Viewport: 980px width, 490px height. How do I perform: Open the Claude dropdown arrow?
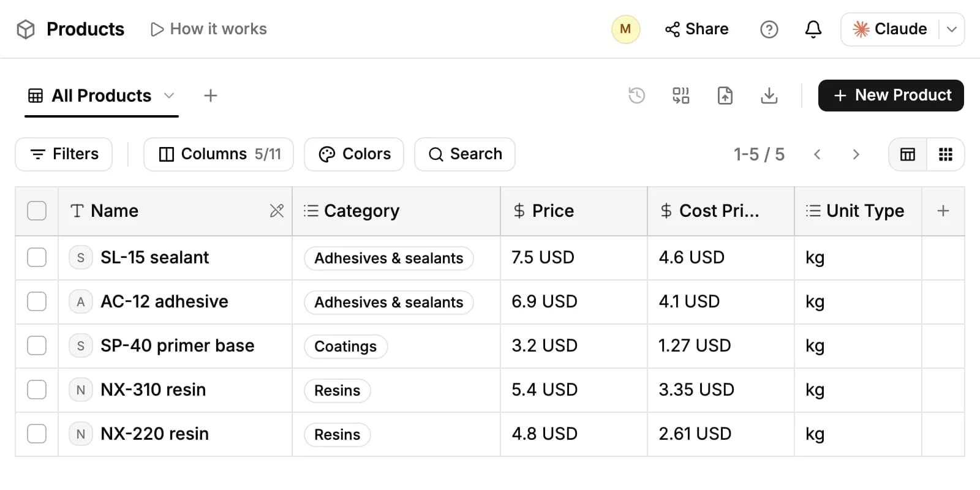click(x=952, y=29)
